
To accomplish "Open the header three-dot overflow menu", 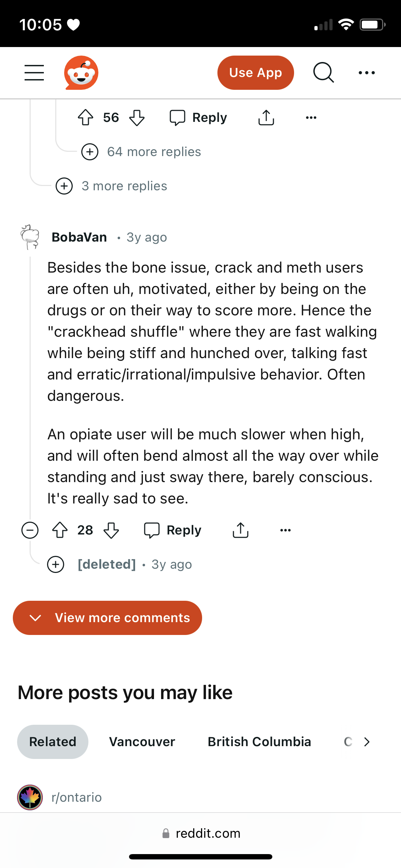I will [366, 73].
